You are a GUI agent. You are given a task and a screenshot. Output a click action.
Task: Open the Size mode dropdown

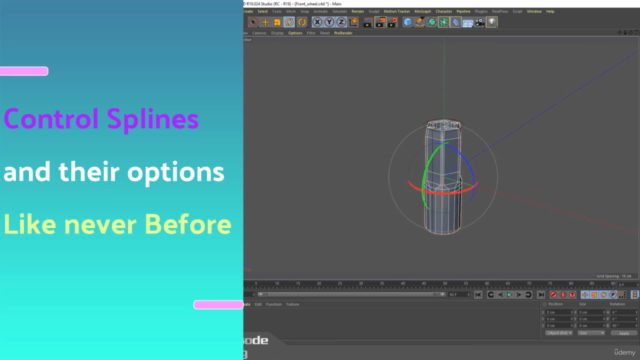(x=591, y=333)
